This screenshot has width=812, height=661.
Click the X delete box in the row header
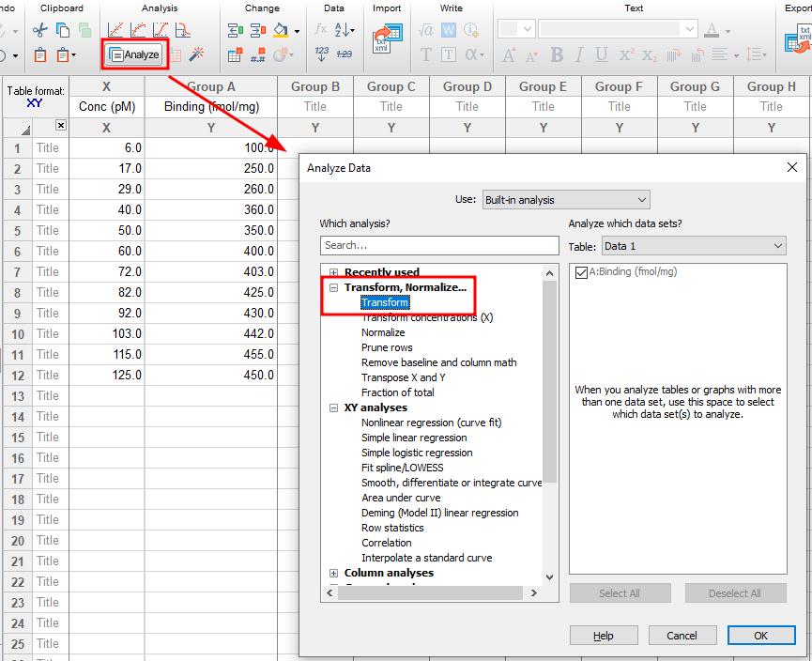[61, 125]
